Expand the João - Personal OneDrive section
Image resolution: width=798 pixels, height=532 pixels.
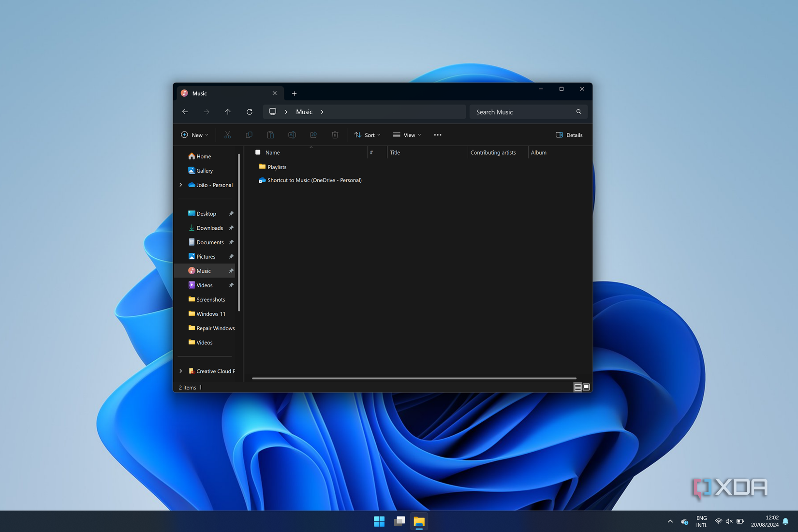[180, 185]
